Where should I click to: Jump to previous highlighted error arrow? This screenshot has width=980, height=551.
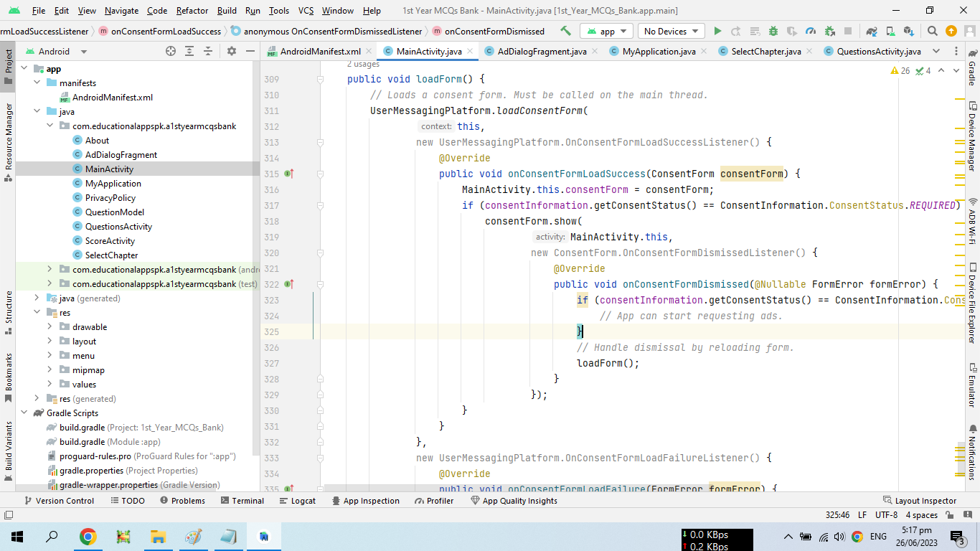[x=941, y=70]
